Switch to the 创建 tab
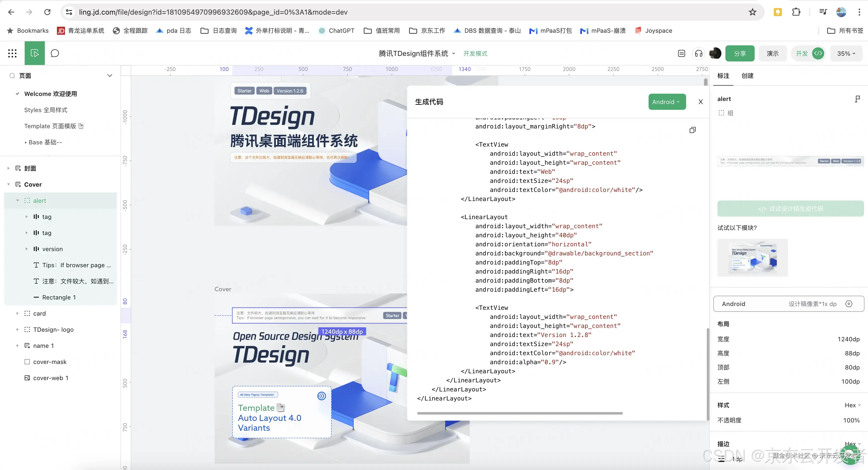Screen dimensions: 868x470 [x=747, y=76]
